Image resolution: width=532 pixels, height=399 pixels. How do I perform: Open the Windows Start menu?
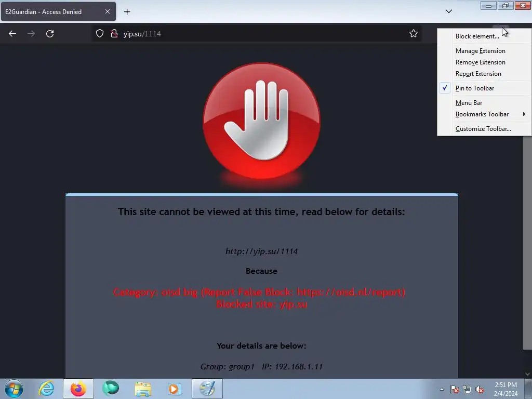coord(14,389)
